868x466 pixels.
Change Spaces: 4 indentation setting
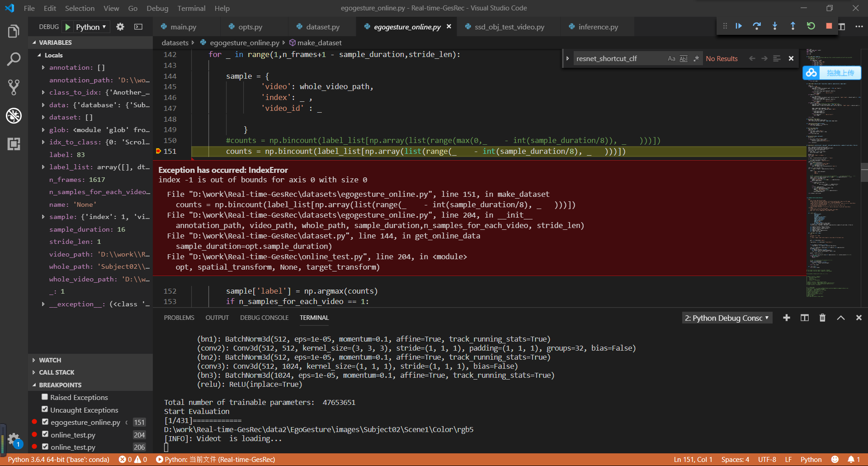coord(735,459)
